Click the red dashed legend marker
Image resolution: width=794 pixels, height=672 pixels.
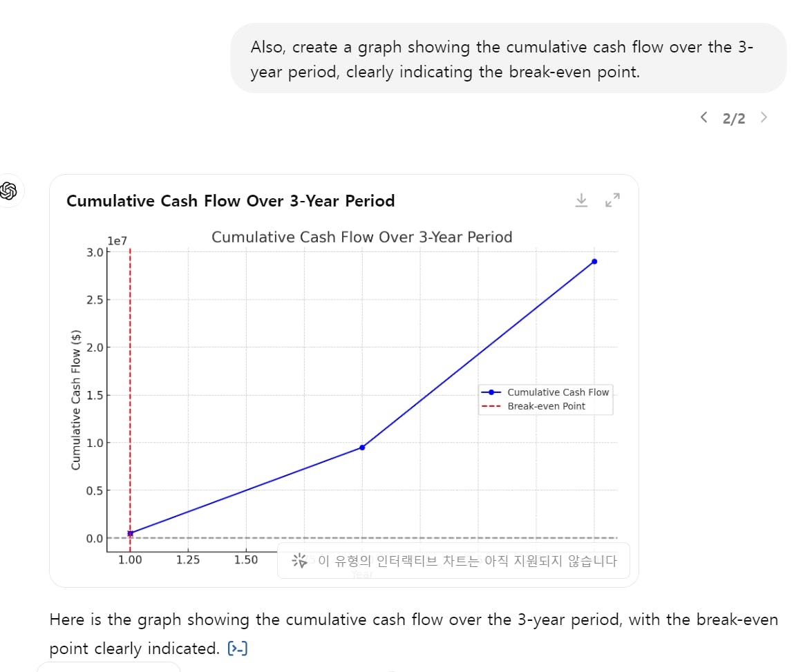point(491,406)
